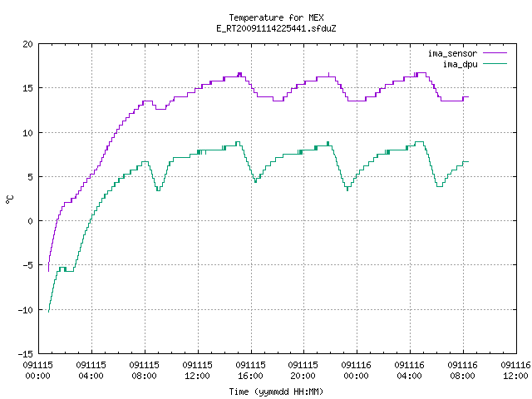Viewport: 532px width, 399px height.
Task: Click the '08:00' time label under 091115
Action: [x=144, y=376]
